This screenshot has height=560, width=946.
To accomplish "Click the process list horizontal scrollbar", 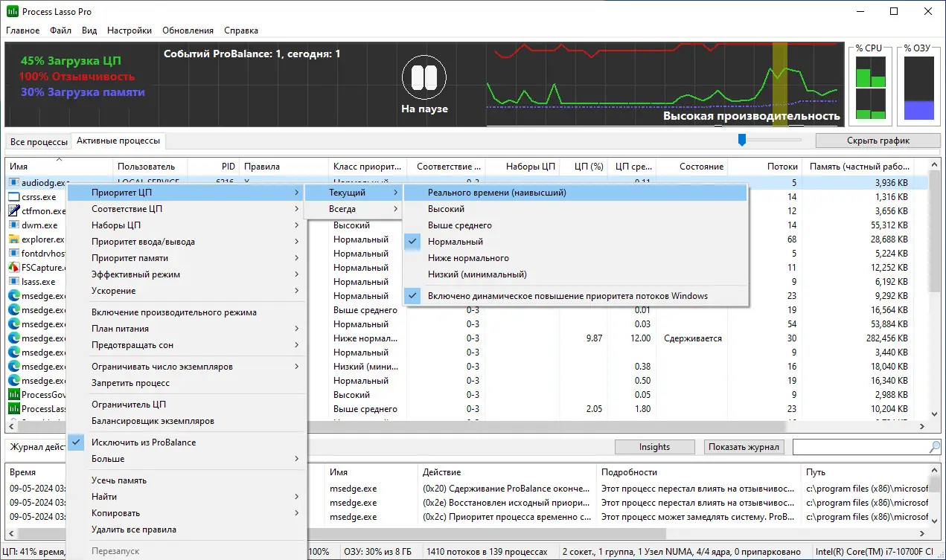I will click(x=466, y=427).
